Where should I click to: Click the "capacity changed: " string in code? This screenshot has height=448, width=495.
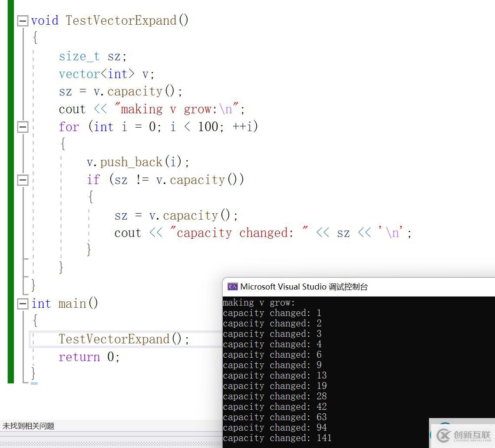coord(232,233)
